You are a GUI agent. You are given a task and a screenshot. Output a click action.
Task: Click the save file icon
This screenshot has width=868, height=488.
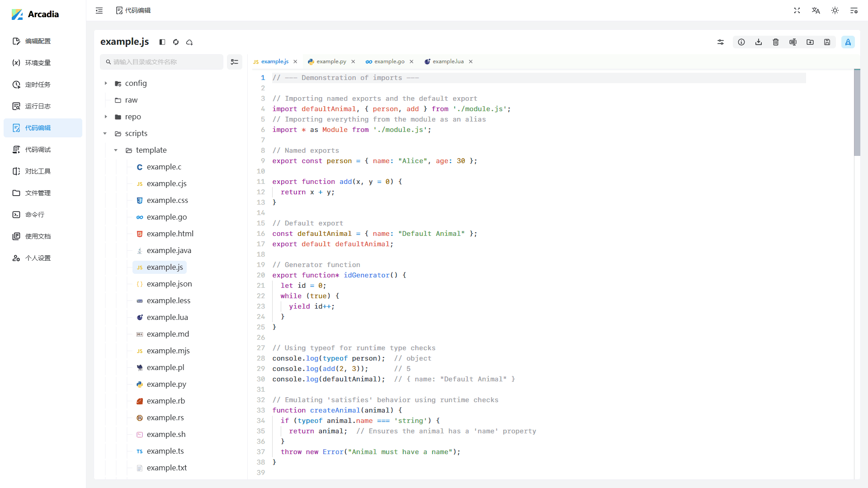tap(827, 42)
